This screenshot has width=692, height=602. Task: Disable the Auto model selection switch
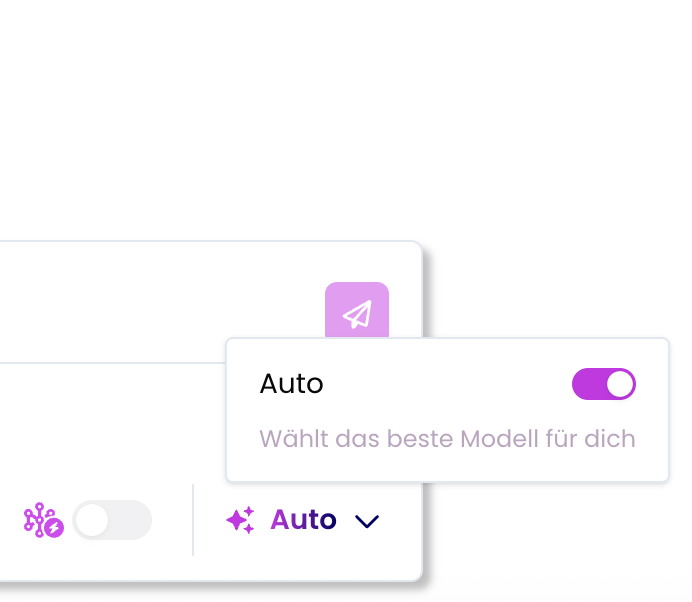[x=604, y=384]
